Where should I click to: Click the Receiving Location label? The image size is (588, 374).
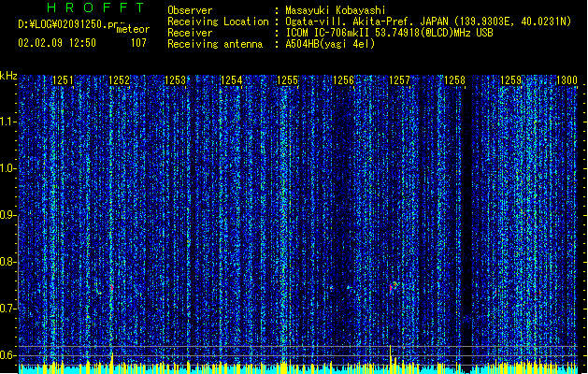(x=218, y=22)
